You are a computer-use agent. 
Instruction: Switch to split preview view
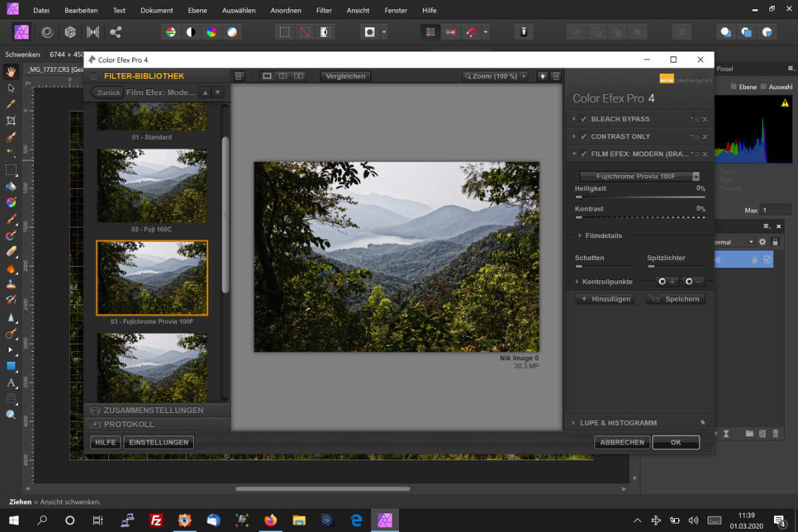[x=283, y=76]
